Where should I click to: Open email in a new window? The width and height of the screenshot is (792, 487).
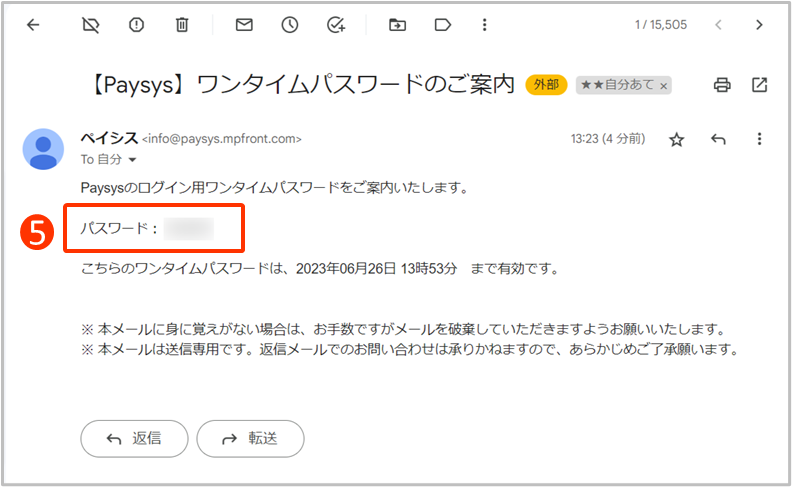point(759,85)
